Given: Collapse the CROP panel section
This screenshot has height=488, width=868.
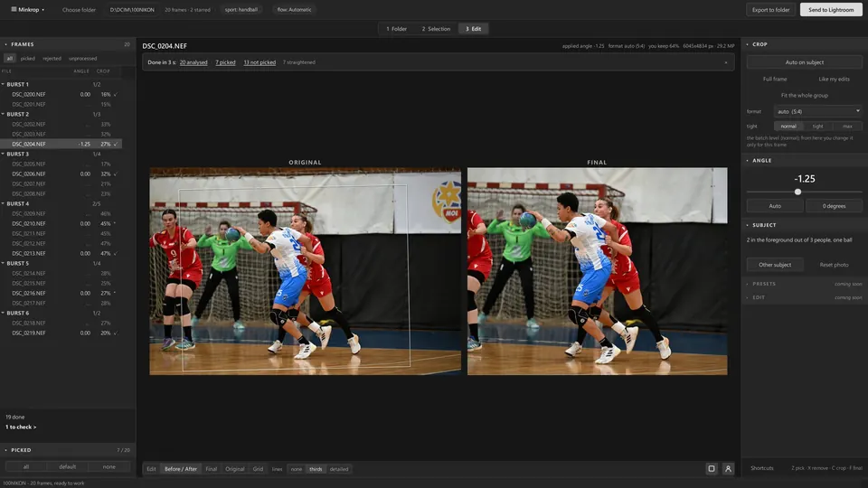Looking at the screenshot, I should 748,44.
